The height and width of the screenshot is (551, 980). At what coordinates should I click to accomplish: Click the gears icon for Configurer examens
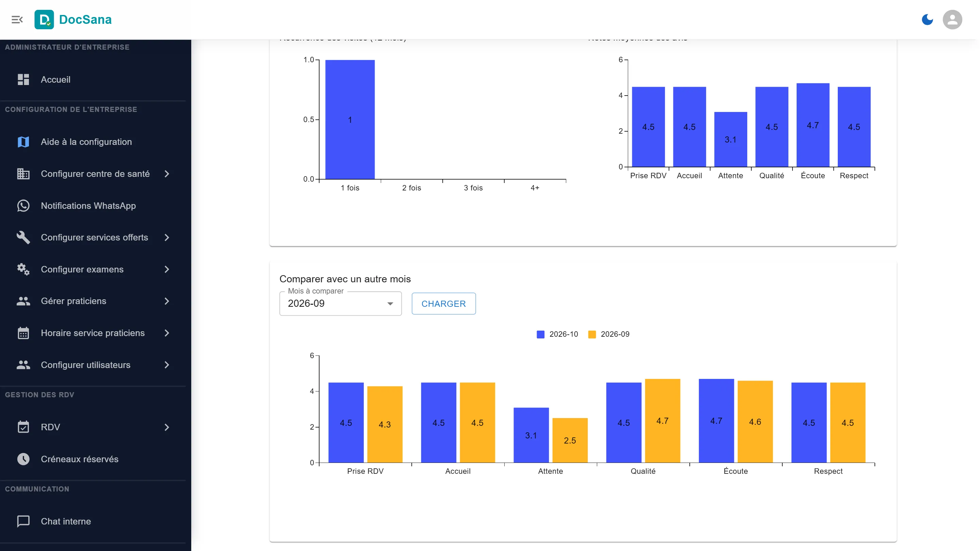click(23, 269)
